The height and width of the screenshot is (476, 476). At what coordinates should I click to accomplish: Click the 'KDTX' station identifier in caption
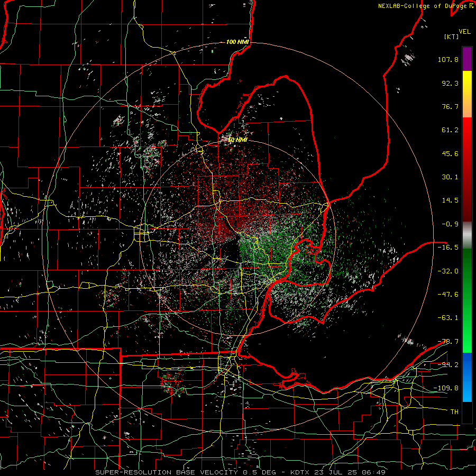coord(300,472)
